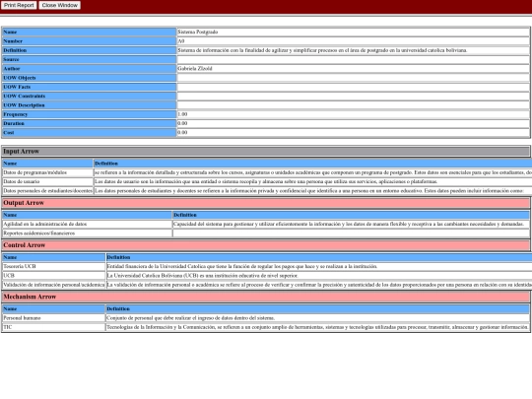Click the 'TIC' mechanism row name

pos(8,327)
